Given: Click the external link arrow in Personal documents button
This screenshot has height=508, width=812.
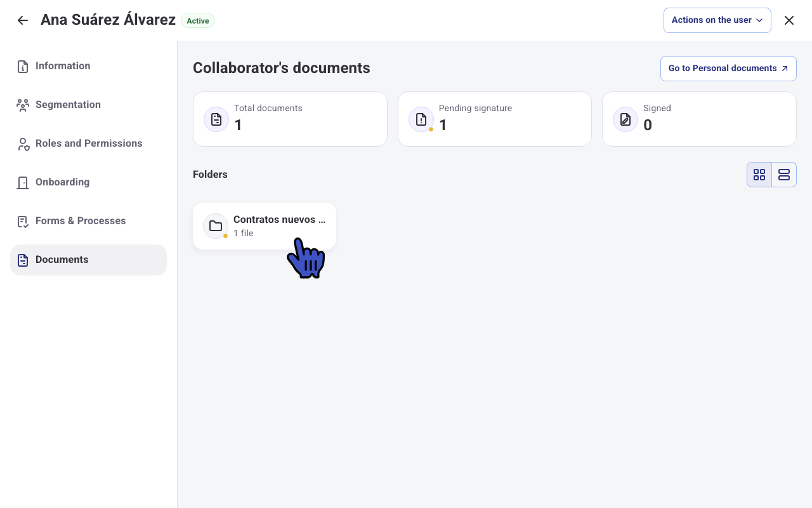Looking at the screenshot, I should 785,69.
